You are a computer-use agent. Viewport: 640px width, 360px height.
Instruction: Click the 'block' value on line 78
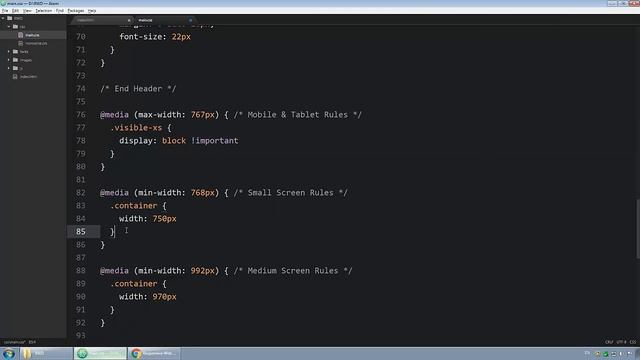174,141
